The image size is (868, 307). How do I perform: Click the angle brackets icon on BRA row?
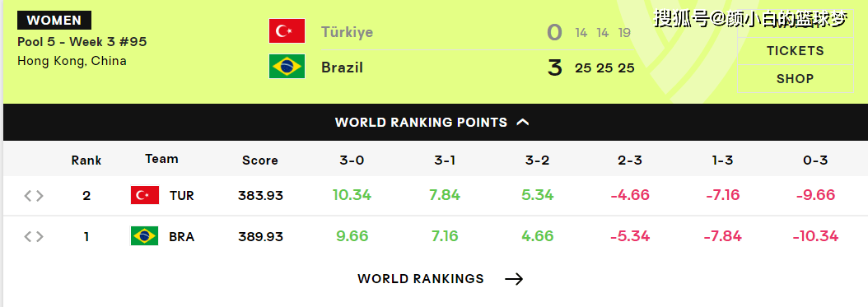pos(33,237)
